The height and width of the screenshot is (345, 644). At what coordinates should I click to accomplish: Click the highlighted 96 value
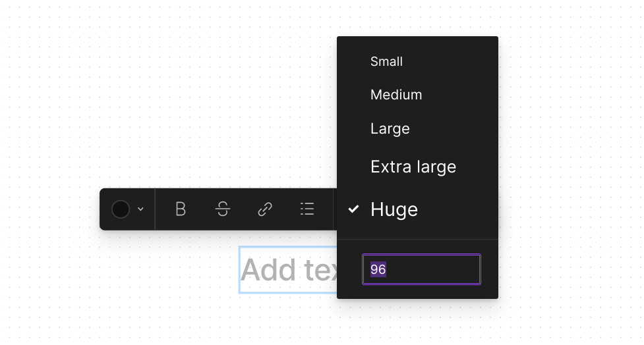(x=378, y=269)
